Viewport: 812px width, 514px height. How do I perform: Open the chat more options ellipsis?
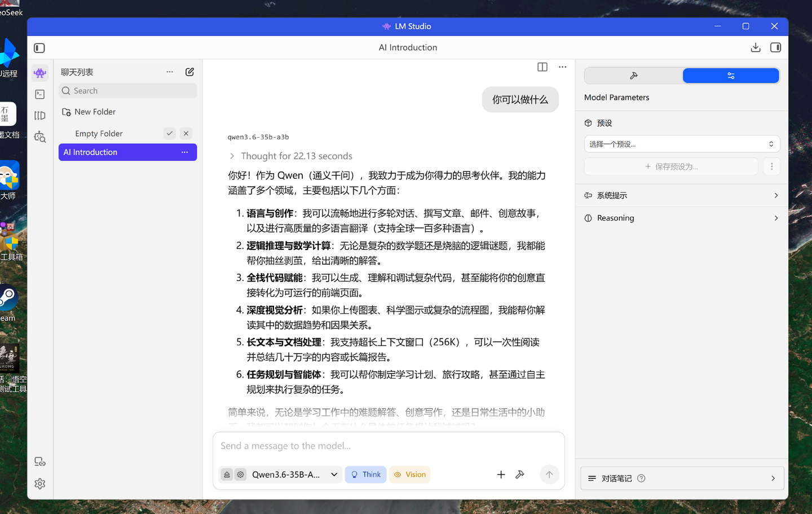coord(563,67)
